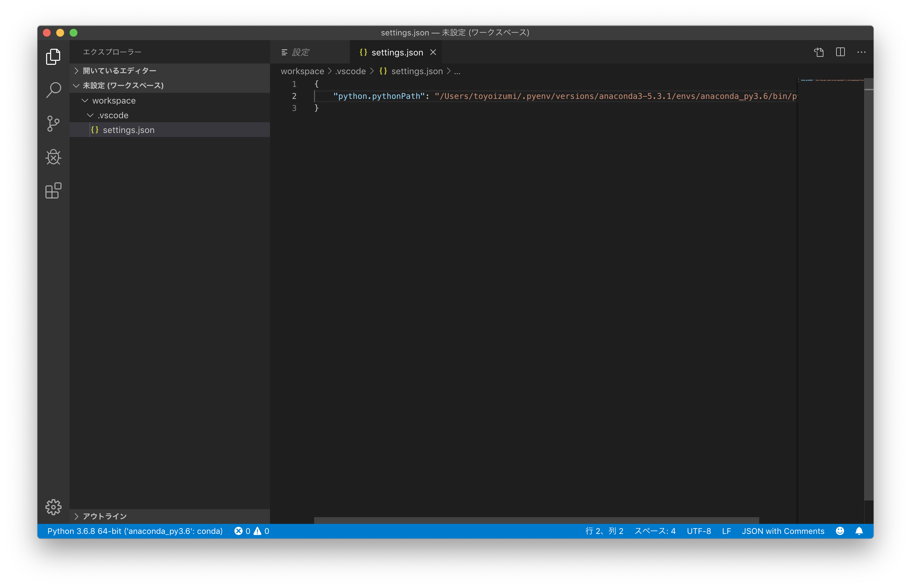Open the editor more actions menu
The width and height of the screenshot is (911, 588).
[x=862, y=52]
